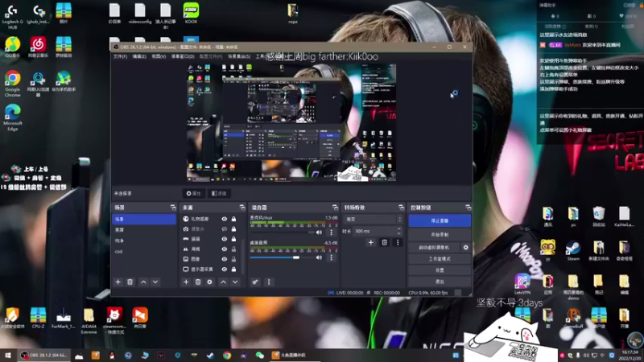This screenshot has height=362, width=644.
Task: Add a scene transition with the plus icon
Action: pos(371,243)
